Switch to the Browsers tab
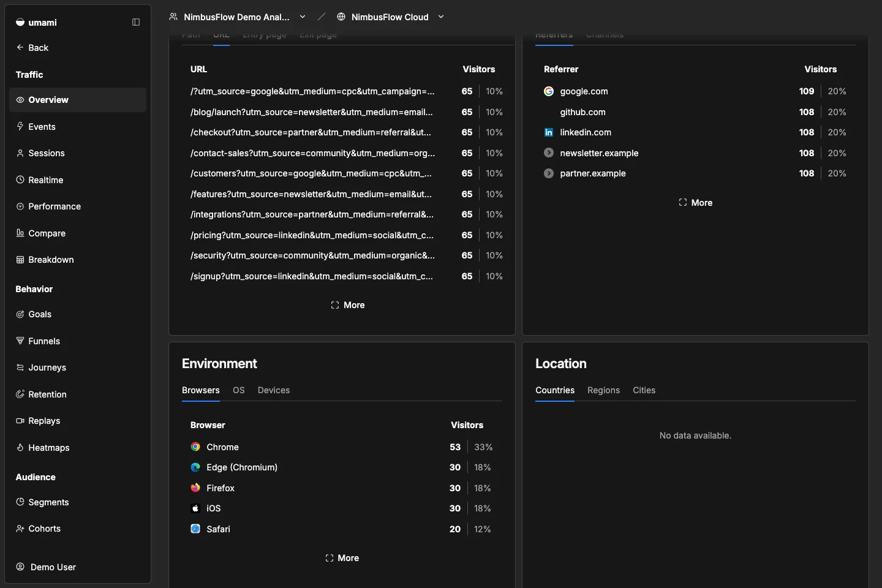882x588 pixels. click(201, 390)
